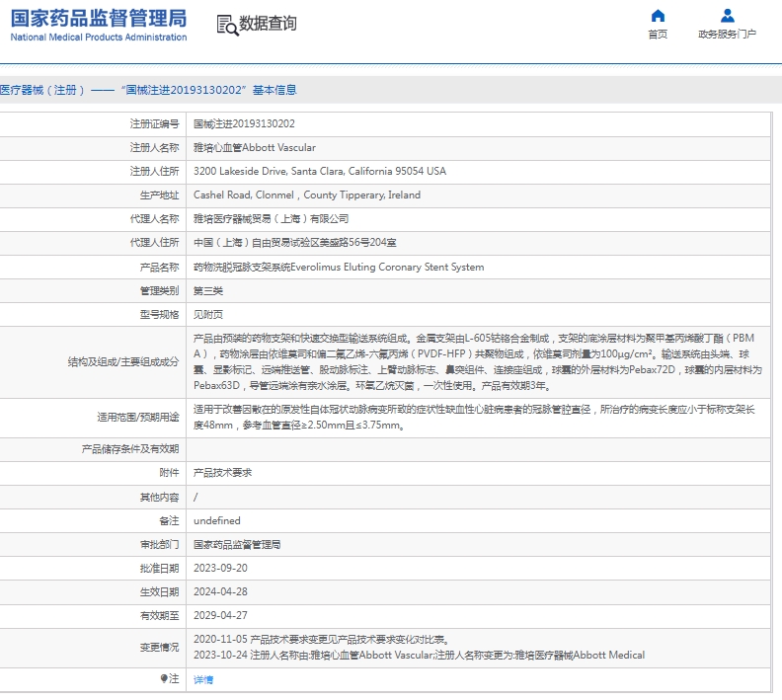Click the intended use paragraph mentioning 48mm
The width and height of the screenshot is (782, 700).
coord(474,418)
